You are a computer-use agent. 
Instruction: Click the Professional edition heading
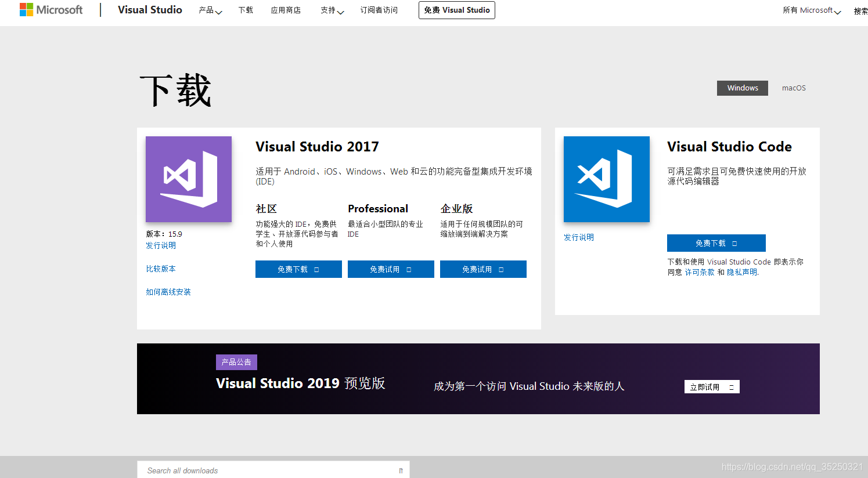[x=378, y=209]
